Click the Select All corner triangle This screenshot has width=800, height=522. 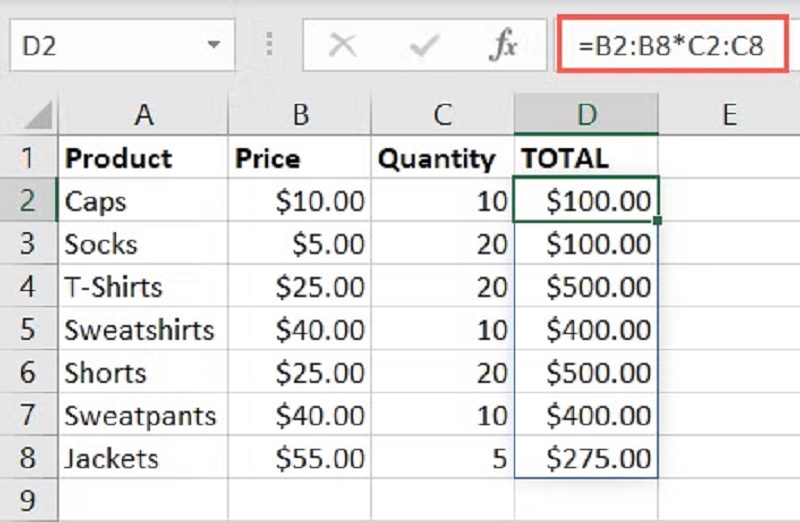click(x=38, y=116)
